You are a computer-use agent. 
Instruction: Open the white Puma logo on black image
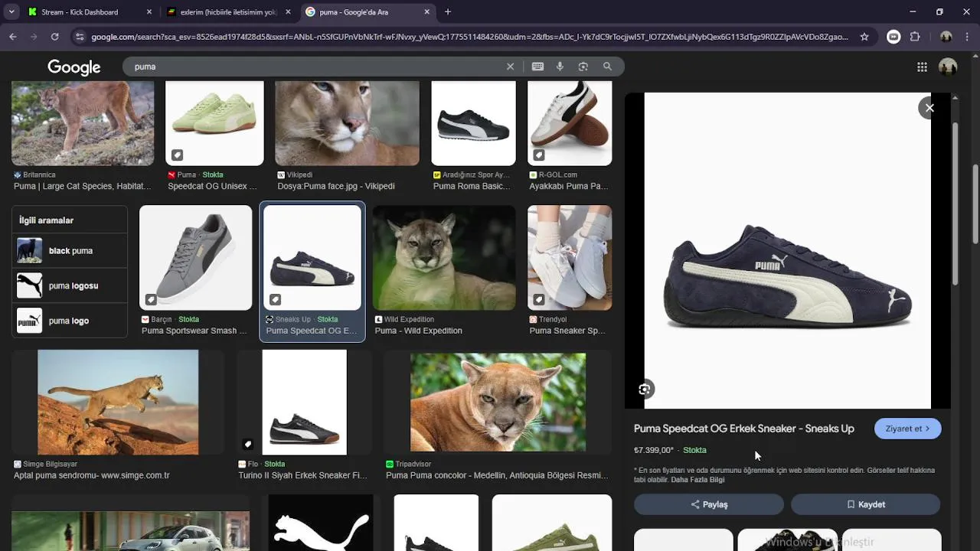click(321, 523)
